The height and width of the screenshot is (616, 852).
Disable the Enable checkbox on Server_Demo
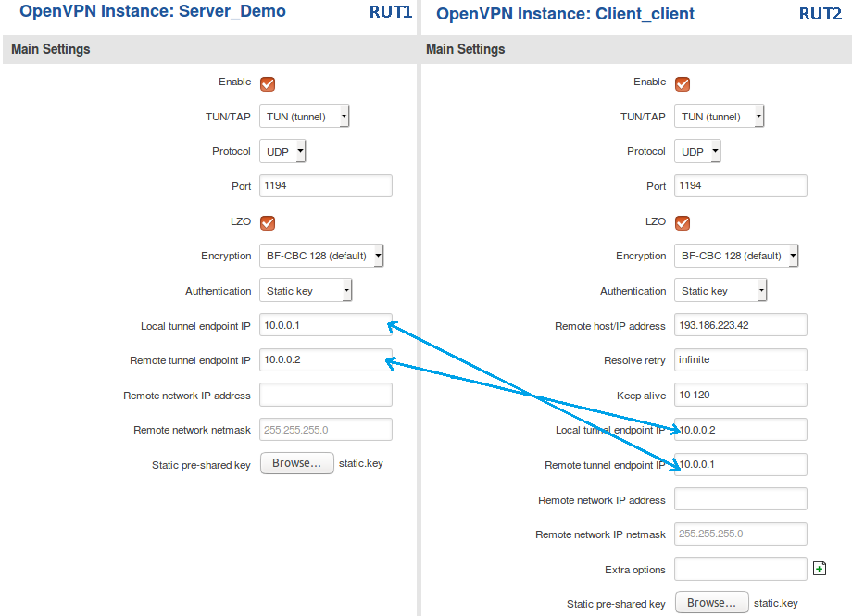point(267,82)
